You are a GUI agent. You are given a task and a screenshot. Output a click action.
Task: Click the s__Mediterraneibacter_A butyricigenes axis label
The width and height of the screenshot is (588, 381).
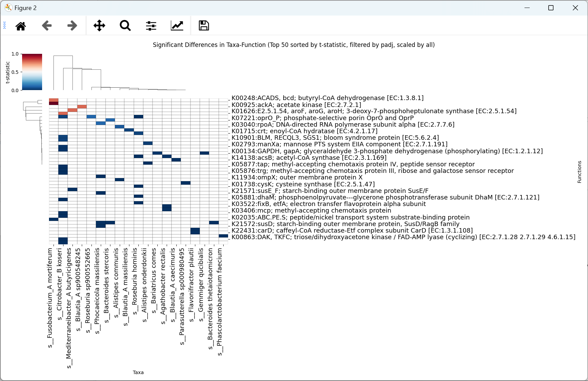[x=69, y=308]
